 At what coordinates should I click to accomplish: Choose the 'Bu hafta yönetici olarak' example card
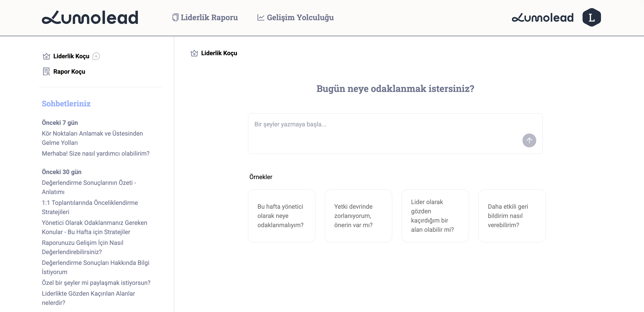(x=281, y=216)
